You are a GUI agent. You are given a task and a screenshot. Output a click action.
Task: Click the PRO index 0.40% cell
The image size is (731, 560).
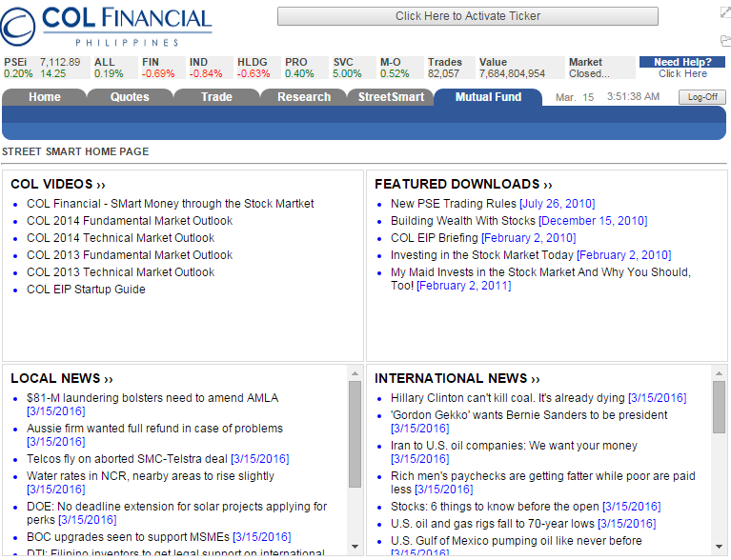306,68
